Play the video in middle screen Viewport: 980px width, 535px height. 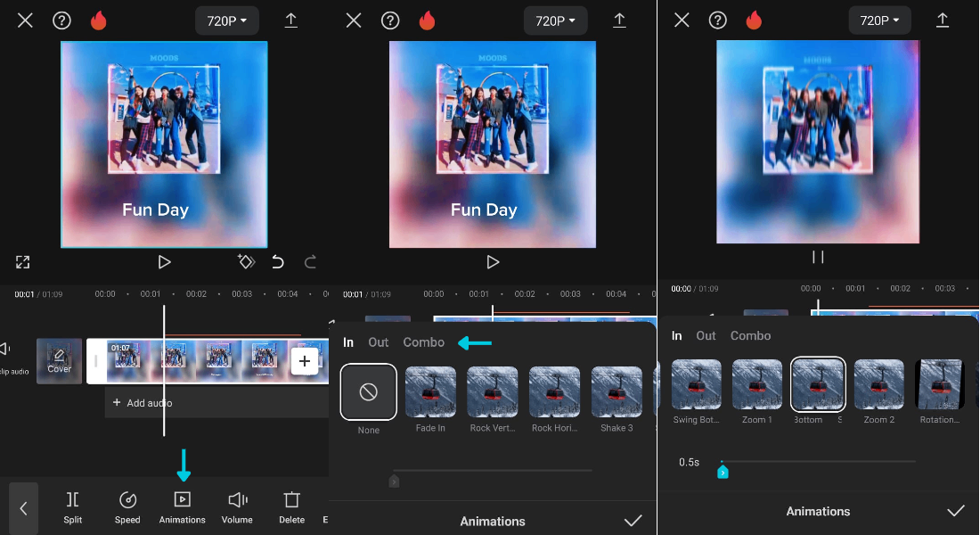coord(493,262)
